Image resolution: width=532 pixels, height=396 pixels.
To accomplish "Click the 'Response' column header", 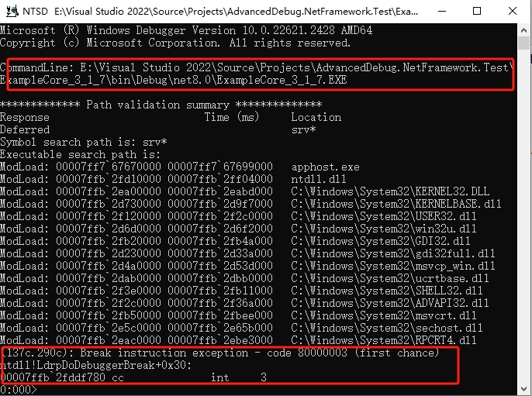I will 25,117.
